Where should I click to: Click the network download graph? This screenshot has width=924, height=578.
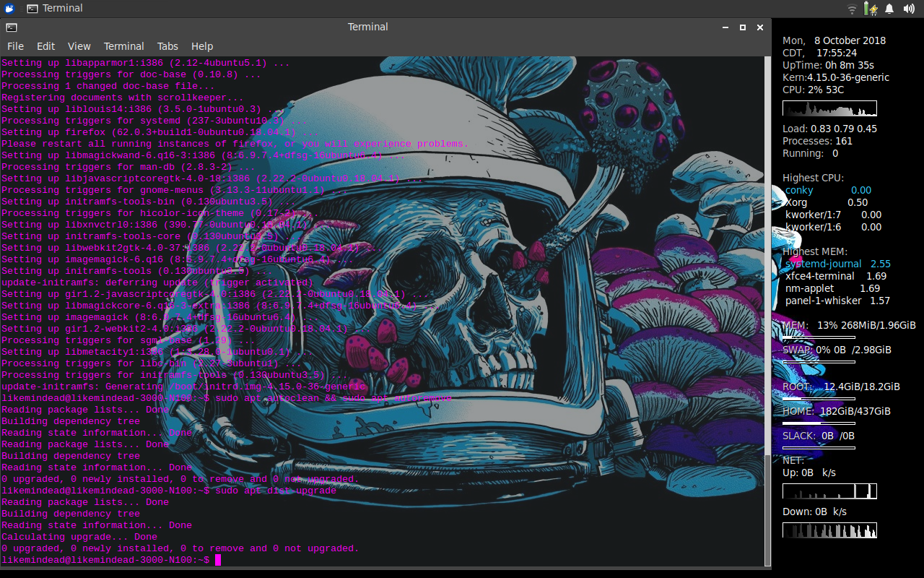[829, 530]
